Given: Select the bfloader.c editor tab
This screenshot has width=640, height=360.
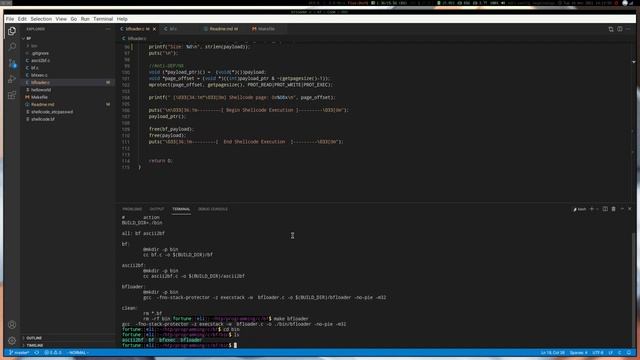Looking at the screenshot, I should [x=137, y=29].
